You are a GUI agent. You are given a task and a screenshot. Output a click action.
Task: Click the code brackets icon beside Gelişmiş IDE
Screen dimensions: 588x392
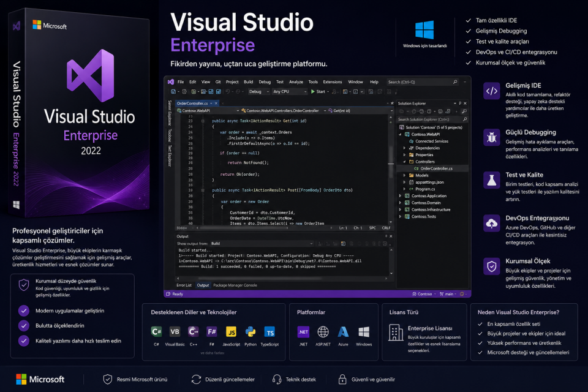(x=492, y=91)
